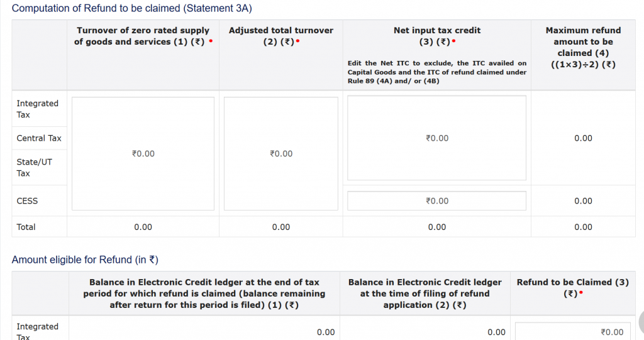The image size is (644, 340).
Task: Click the Net input tax credit field for Integrated, Central and State tax
Action: coord(436,138)
